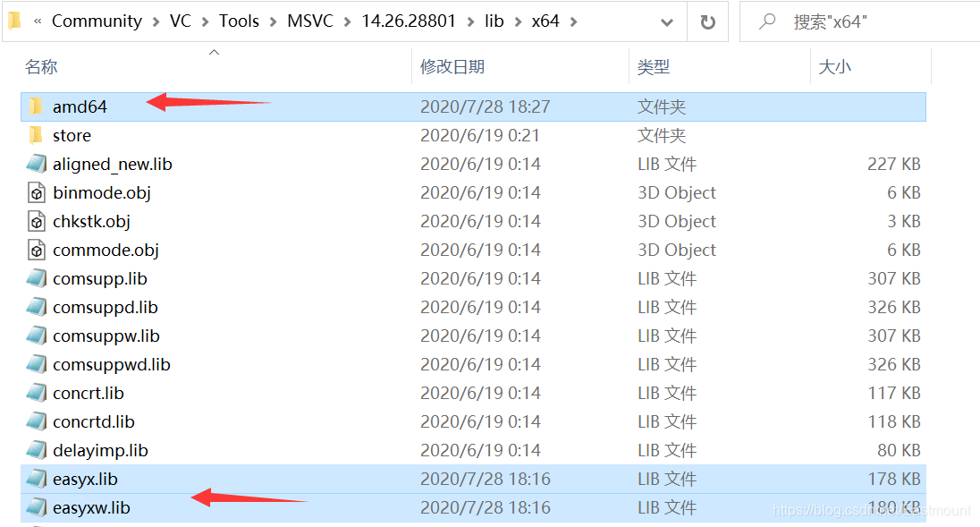The image size is (980, 527).
Task: Navigate to the lib breadcrumb
Action: pos(494,21)
